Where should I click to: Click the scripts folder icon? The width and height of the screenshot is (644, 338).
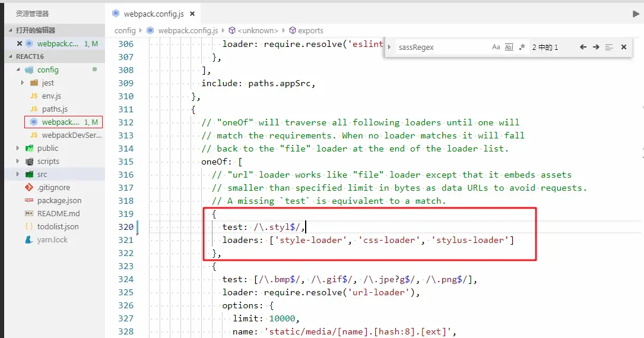(x=29, y=161)
